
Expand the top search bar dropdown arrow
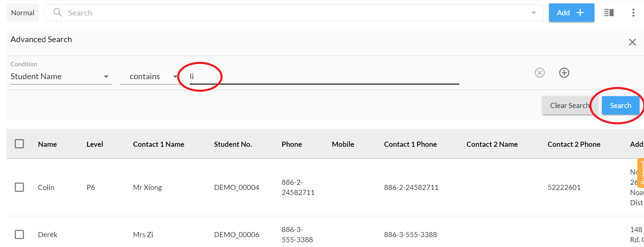click(533, 13)
